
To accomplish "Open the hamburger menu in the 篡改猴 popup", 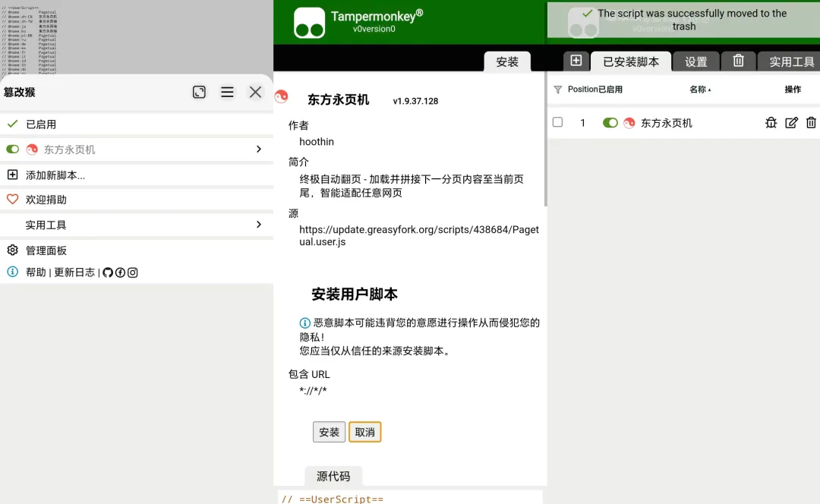I will [227, 92].
